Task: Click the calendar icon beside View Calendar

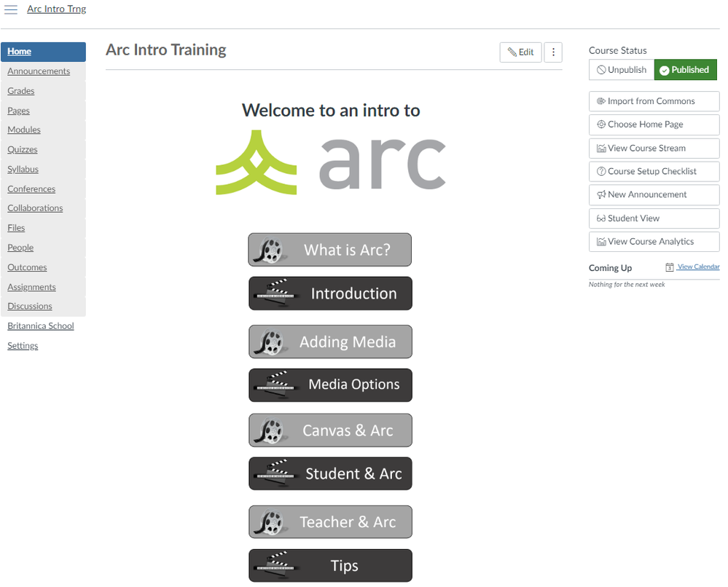Action: (x=670, y=267)
